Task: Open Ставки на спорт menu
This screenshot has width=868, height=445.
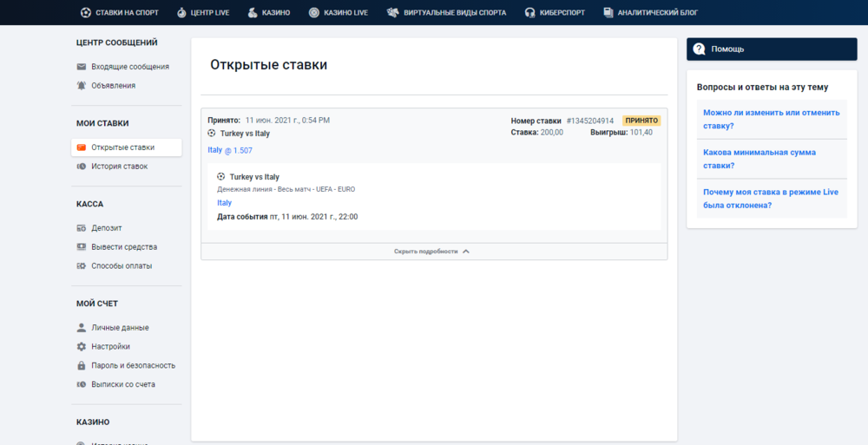Action: tap(119, 12)
